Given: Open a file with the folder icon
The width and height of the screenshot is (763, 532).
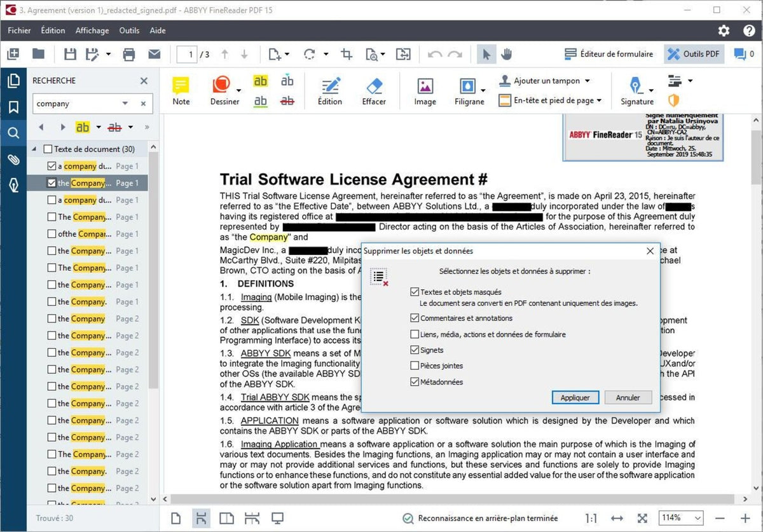Looking at the screenshot, I should pos(38,55).
